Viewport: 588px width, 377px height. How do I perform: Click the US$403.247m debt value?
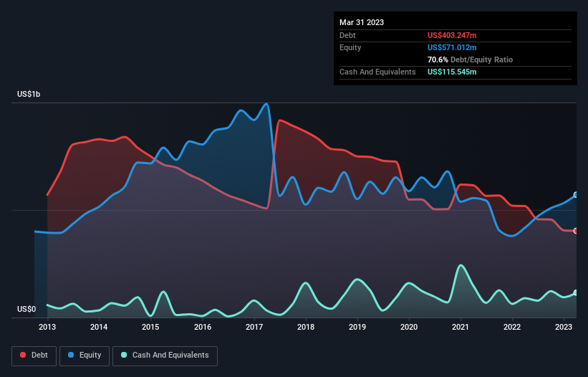pos(452,35)
